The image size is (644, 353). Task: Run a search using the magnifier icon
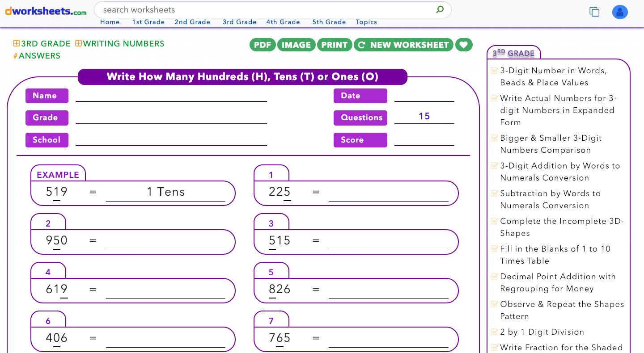tap(440, 9)
